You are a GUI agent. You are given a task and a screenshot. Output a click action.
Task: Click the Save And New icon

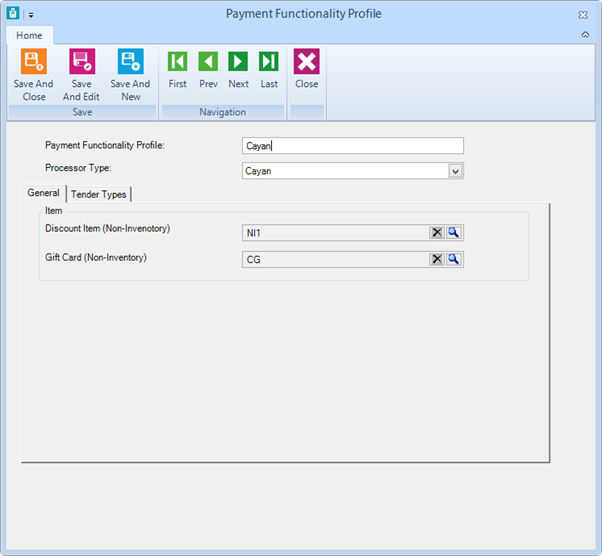[131, 61]
